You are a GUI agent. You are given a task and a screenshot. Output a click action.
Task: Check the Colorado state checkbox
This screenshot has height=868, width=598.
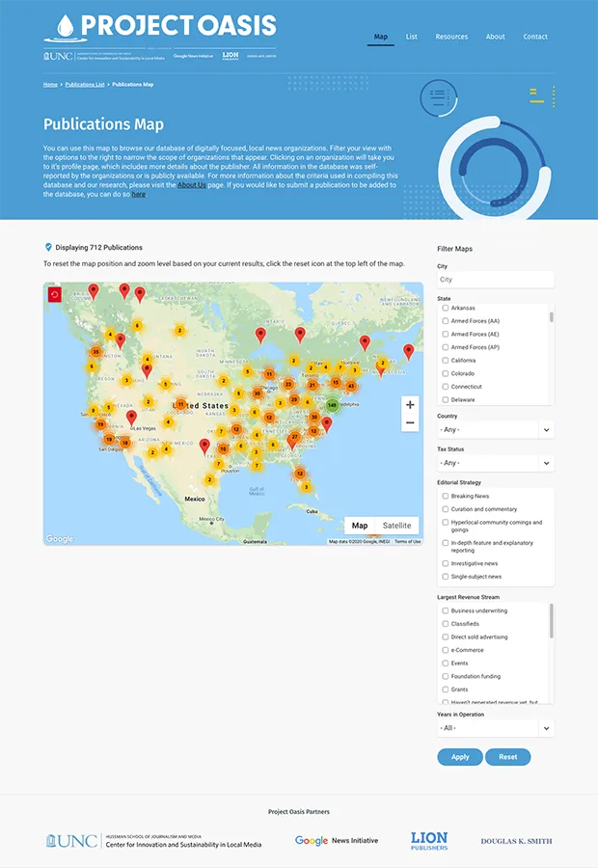coord(446,373)
